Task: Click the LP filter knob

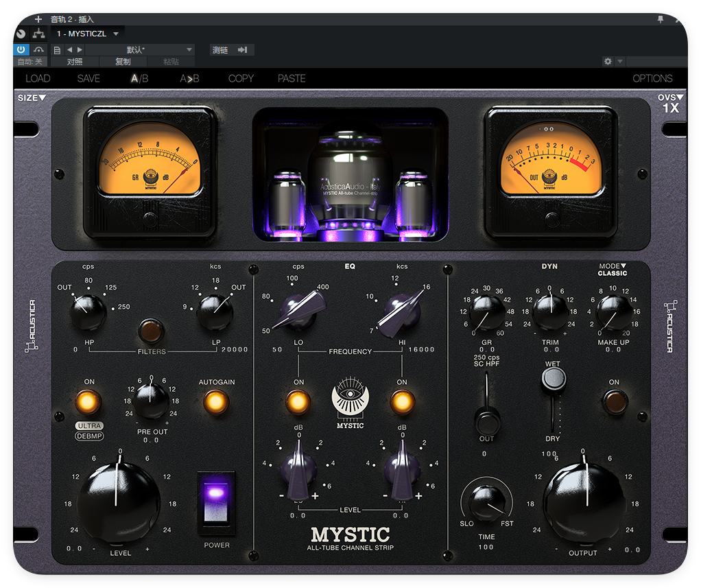Action: pos(215,311)
